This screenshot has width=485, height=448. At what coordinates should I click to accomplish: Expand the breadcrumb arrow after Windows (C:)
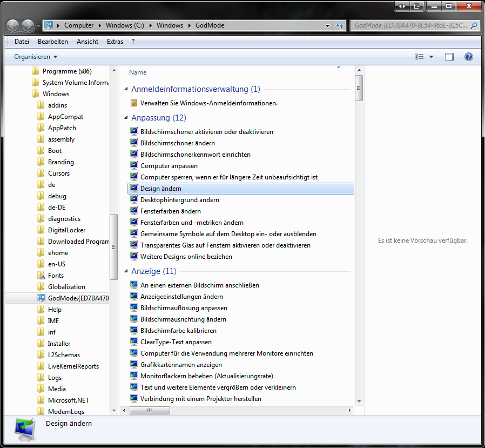(150, 25)
